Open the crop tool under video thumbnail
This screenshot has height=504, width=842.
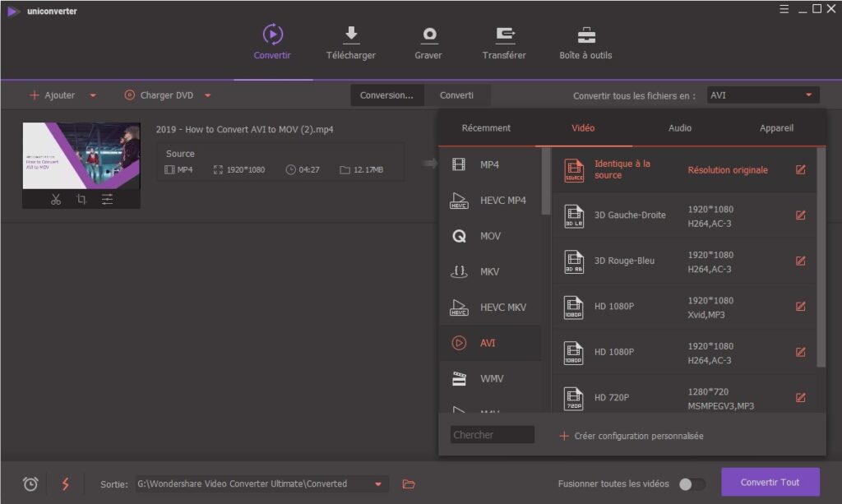81,200
